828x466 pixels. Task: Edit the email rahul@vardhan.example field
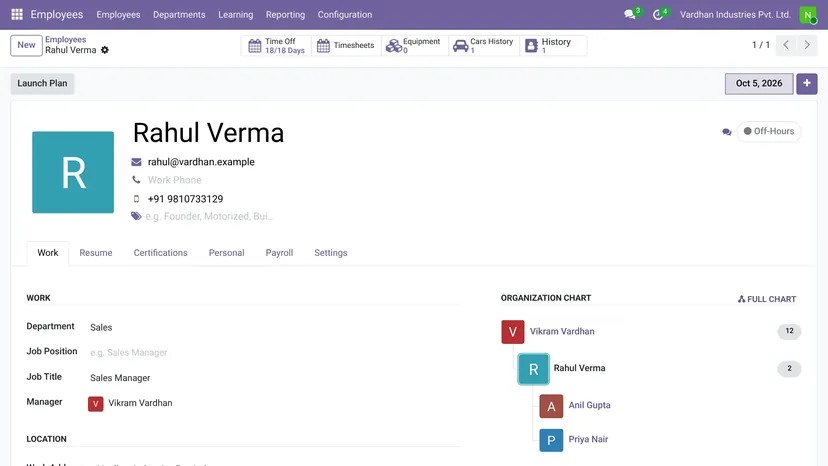(201, 162)
